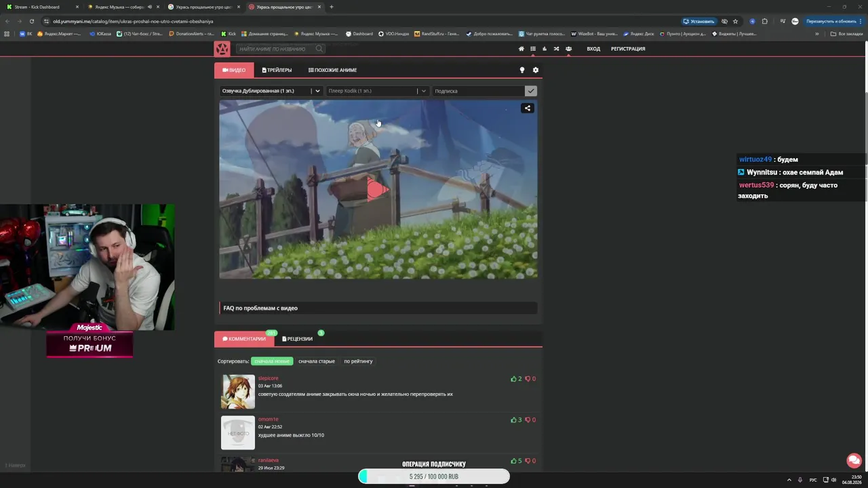The height and width of the screenshot is (488, 868).
Task: Go back in the browser
Action: tap(7, 21)
